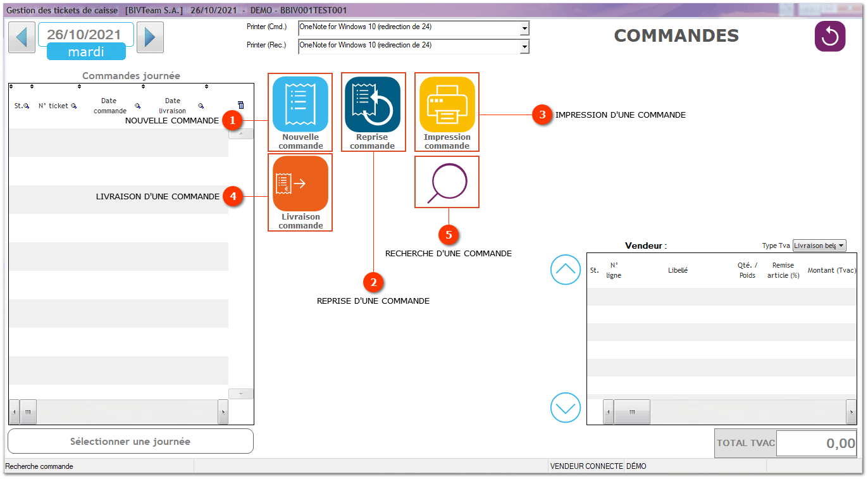Click the 26/10/2021 date field
The image size is (868, 479).
pyautogui.click(x=85, y=34)
